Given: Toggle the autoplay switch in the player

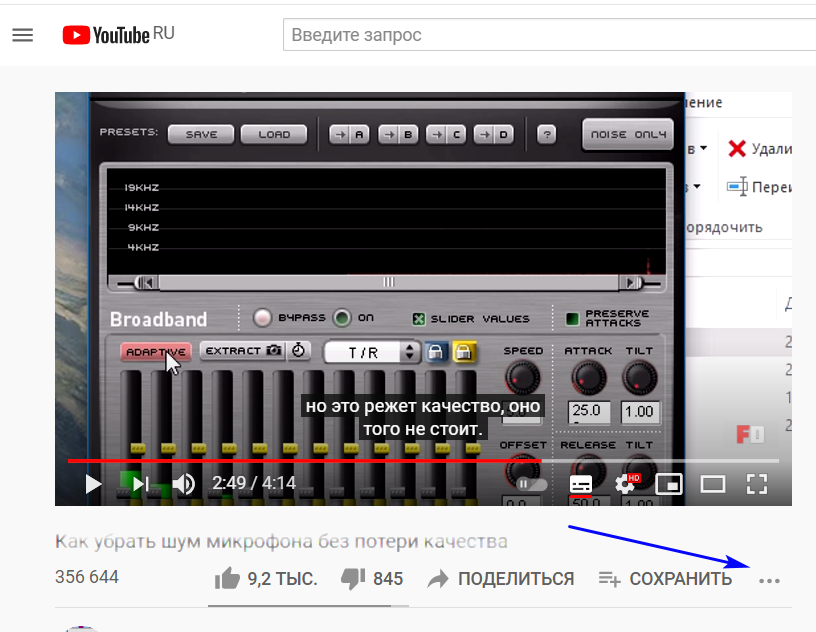Looking at the screenshot, I should click(x=531, y=484).
